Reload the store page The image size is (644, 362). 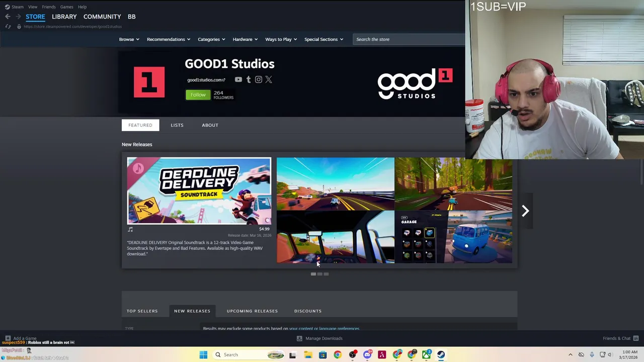point(8,26)
